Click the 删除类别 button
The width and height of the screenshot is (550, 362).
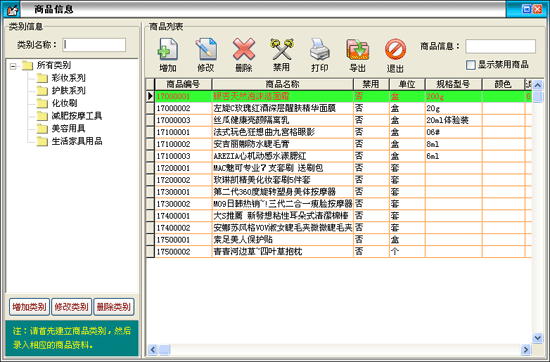(114, 307)
